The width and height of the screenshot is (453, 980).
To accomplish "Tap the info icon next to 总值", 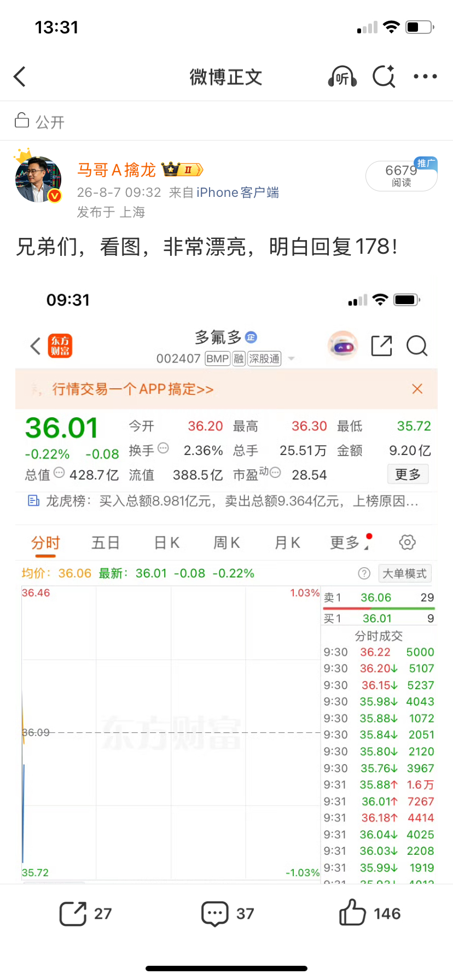I will (x=59, y=472).
